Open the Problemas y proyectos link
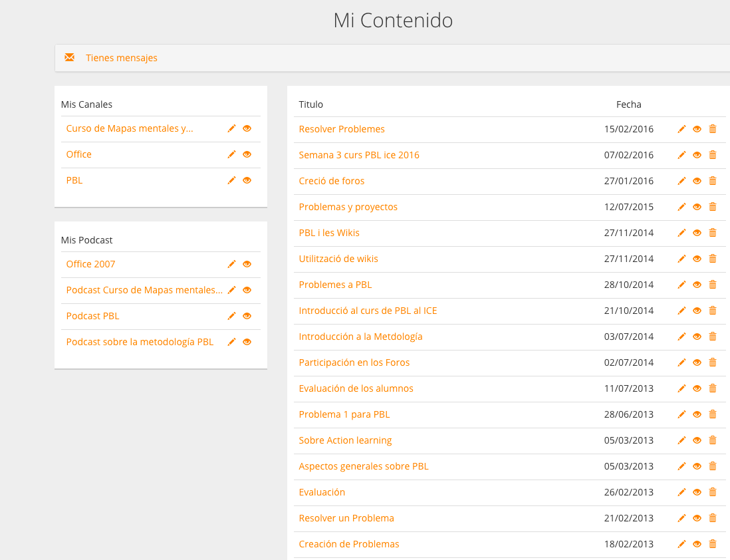 pyautogui.click(x=348, y=208)
